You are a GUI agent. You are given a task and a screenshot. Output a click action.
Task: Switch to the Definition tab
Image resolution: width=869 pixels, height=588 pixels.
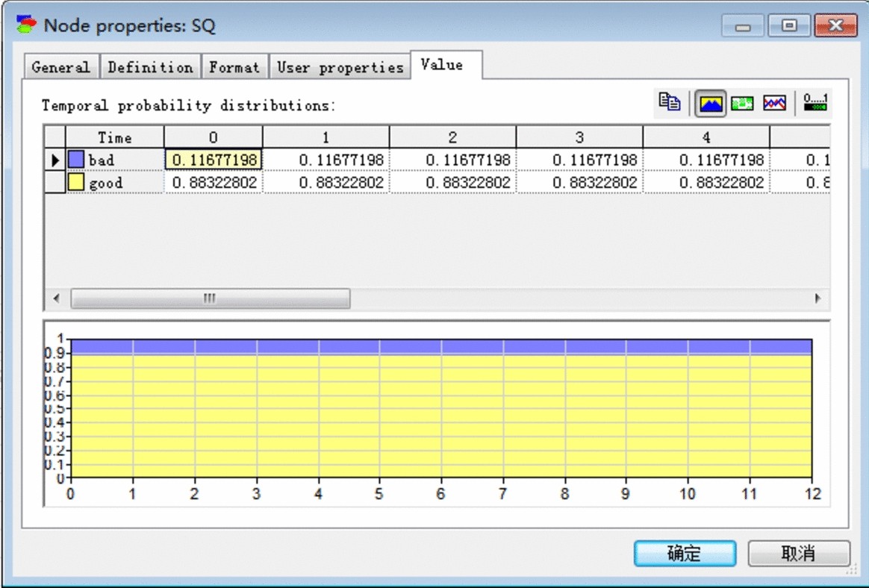[x=150, y=67]
